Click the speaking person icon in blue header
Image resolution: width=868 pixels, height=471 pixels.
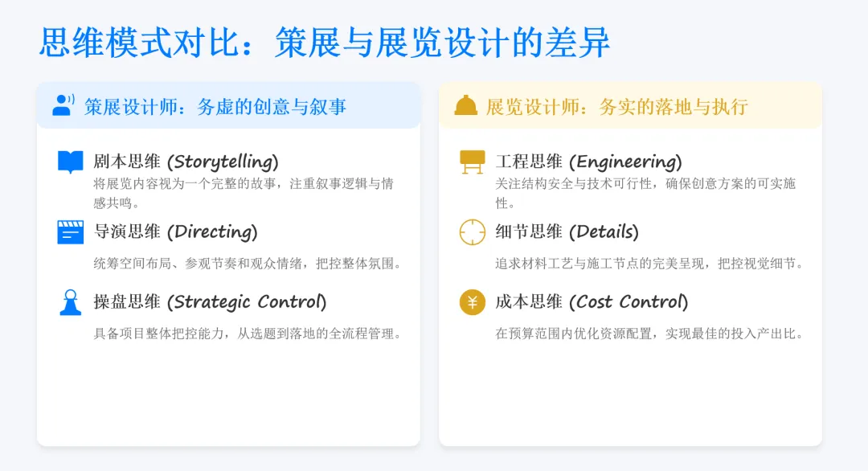(63, 105)
